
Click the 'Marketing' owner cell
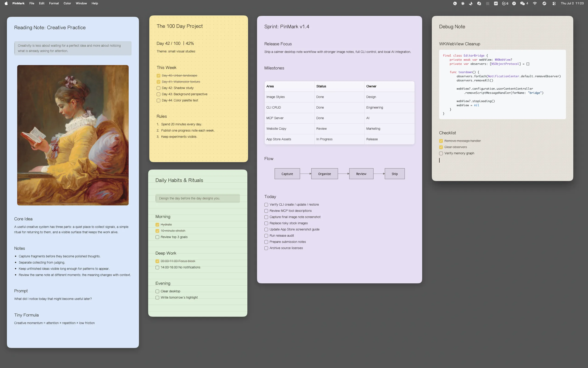tap(389, 129)
